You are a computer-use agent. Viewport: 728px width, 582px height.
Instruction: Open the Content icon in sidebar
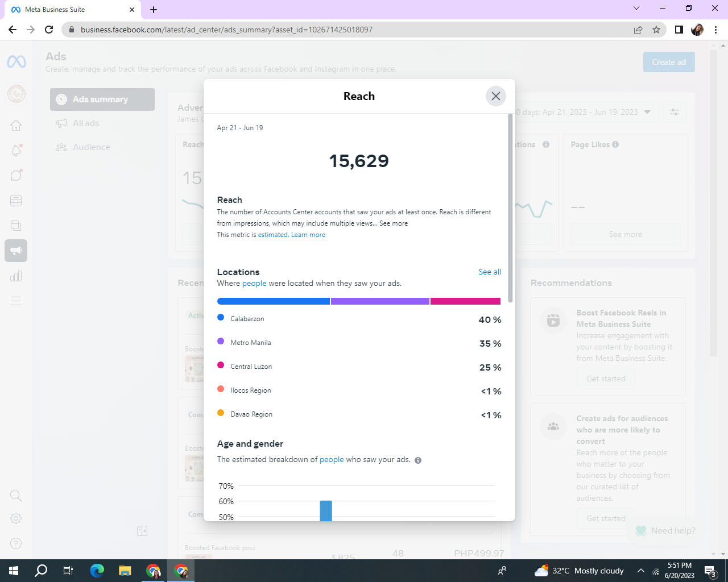(x=16, y=226)
